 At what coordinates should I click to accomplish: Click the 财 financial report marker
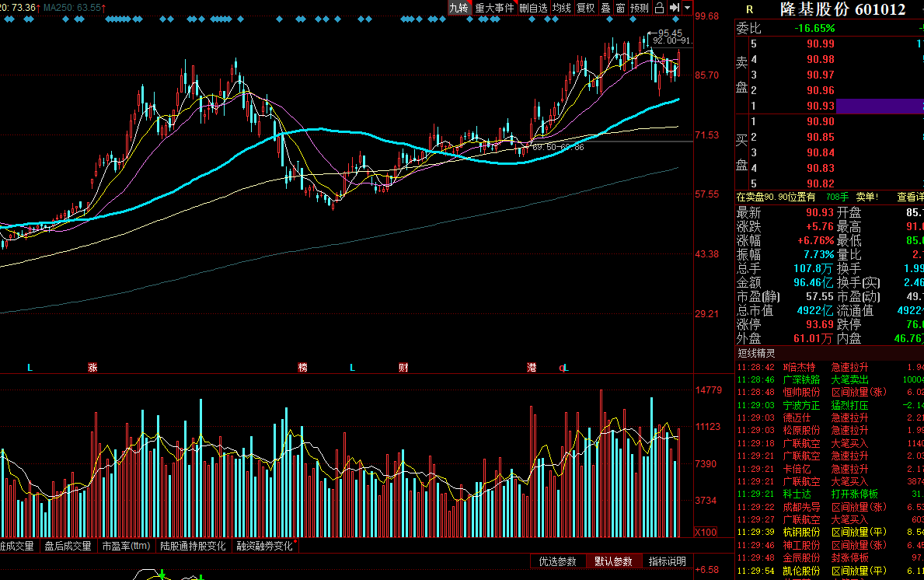(403, 367)
